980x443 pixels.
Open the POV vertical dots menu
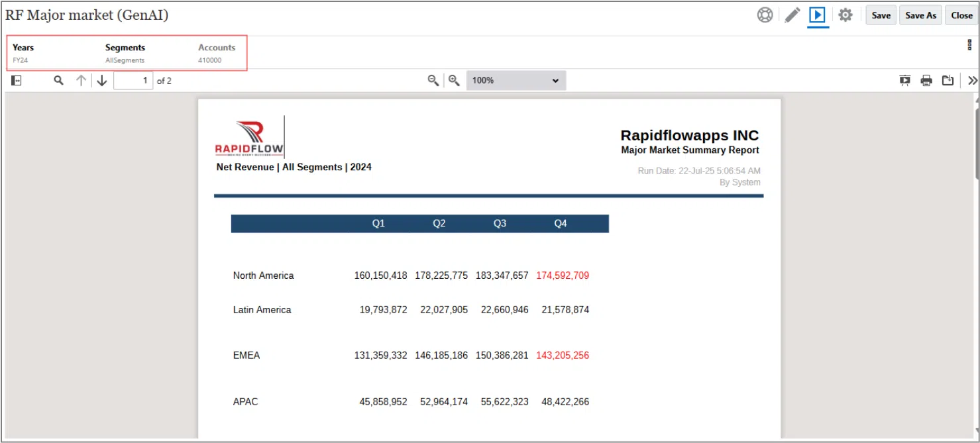(969, 45)
